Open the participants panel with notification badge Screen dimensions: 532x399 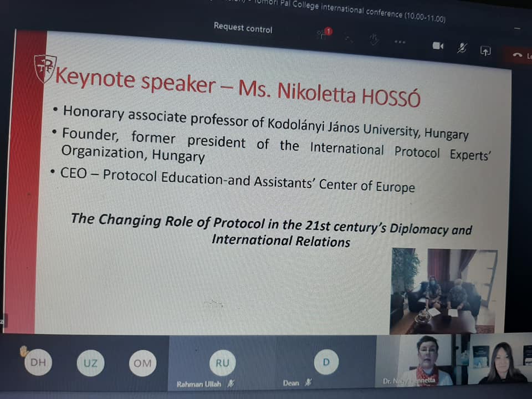click(323, 34)
